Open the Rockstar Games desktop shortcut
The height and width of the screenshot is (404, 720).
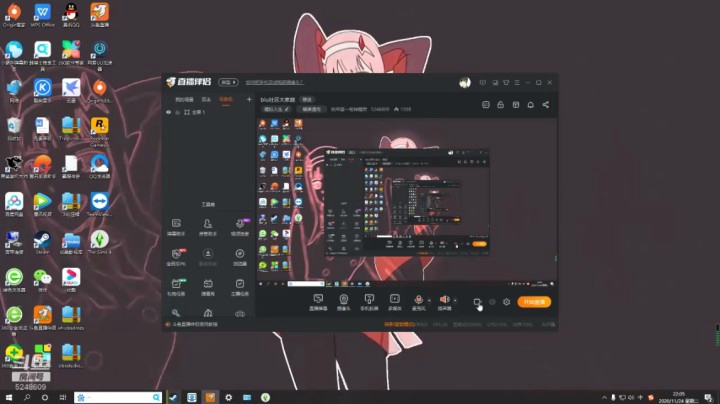[99, 132]
